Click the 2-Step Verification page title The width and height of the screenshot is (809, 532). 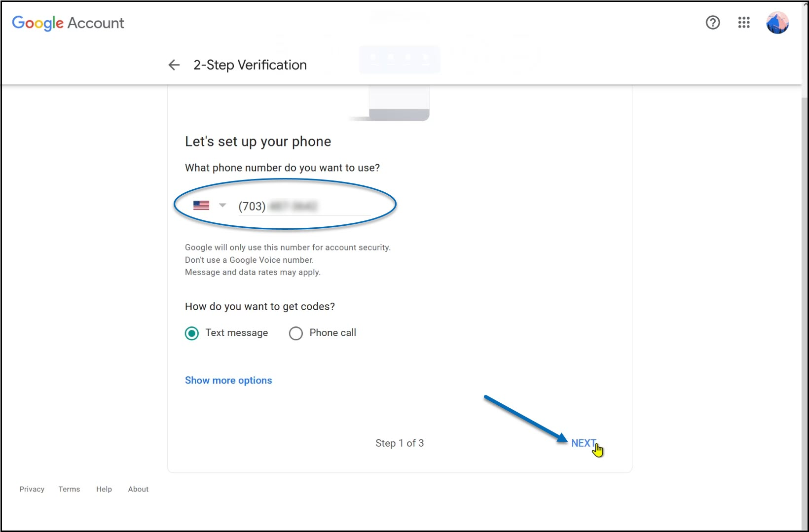coord(250,65)
